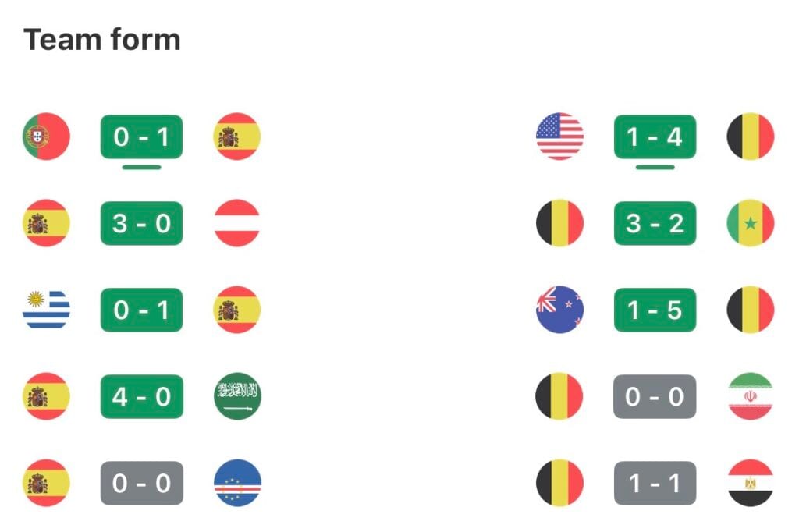
Task: Open the USA flag icon
Action: click(x=559, y=137)
